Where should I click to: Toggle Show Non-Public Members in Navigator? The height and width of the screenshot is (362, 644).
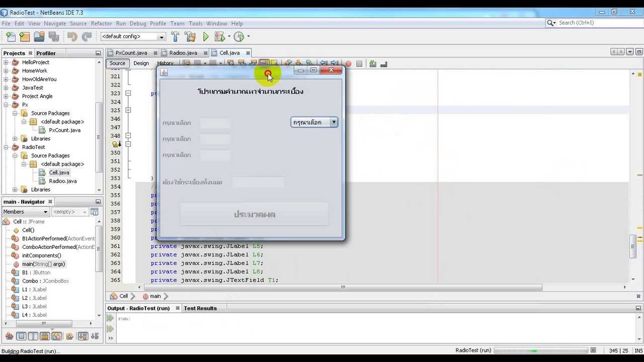pos(45,336)
